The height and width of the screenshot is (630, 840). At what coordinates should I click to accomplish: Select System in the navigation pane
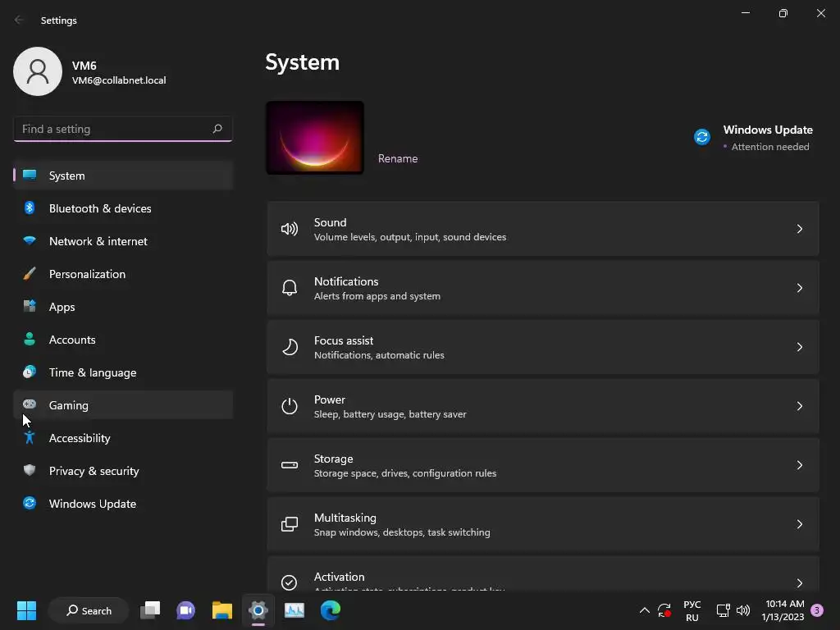(x=123, y=176)
